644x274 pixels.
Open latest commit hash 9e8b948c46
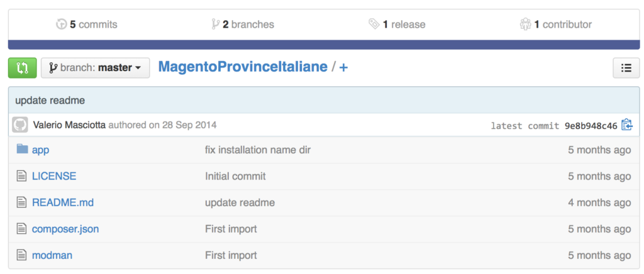click(x=591, y=126)
